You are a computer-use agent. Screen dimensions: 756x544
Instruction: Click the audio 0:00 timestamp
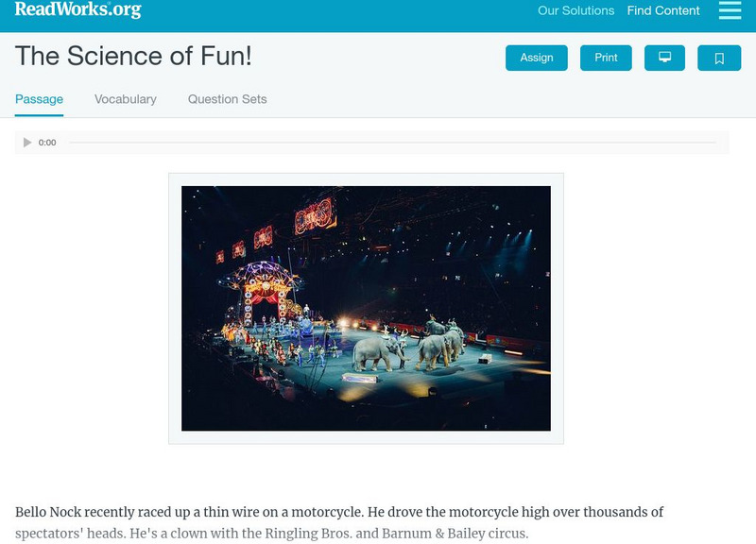[x=47, y=143]
